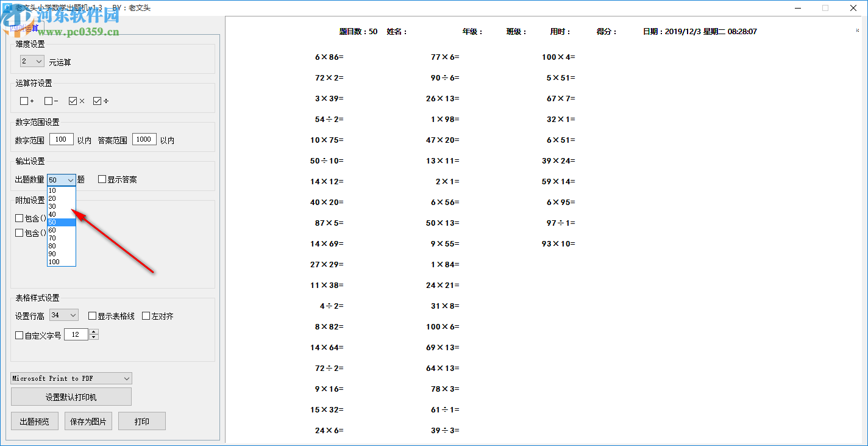
Task: Click the problem 100×6=
Action: pos(443,327)
